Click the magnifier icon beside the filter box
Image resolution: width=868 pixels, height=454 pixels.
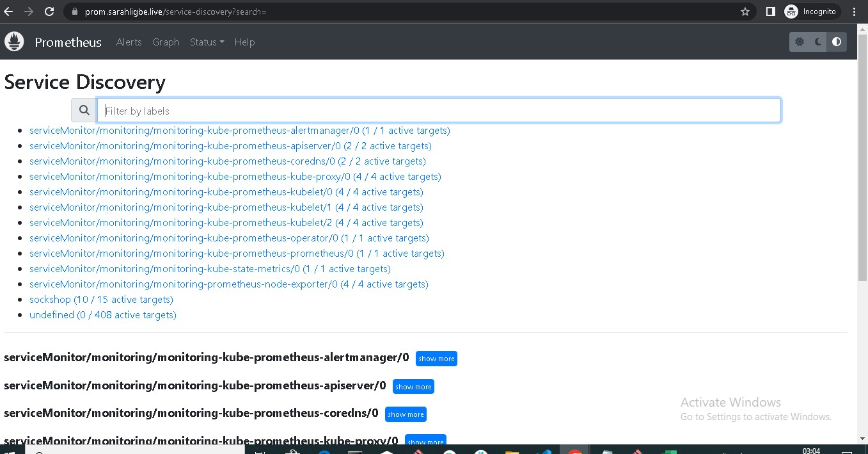[84, 110]
